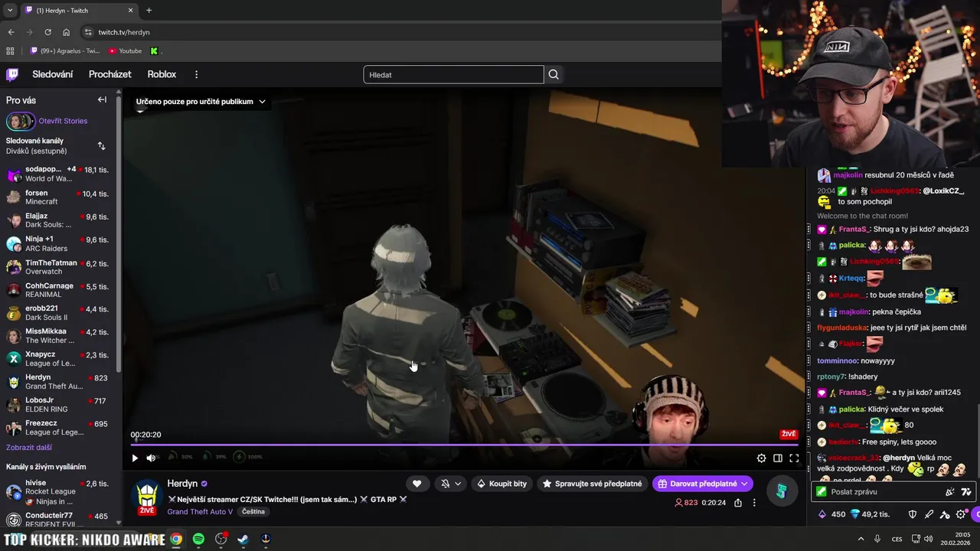This screenshot has height=551, width=980.
Task: Open the Kick bookmark icon
Action: tap(154, 51)
